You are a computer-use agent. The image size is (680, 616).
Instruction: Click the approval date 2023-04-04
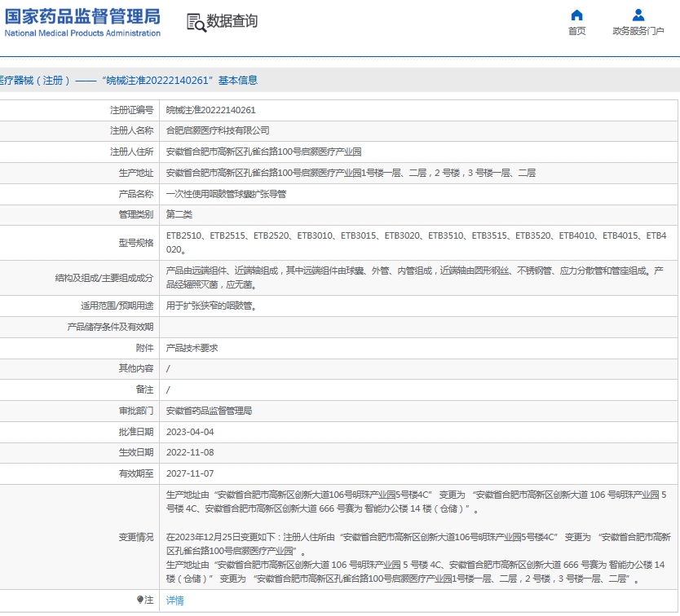190,432
